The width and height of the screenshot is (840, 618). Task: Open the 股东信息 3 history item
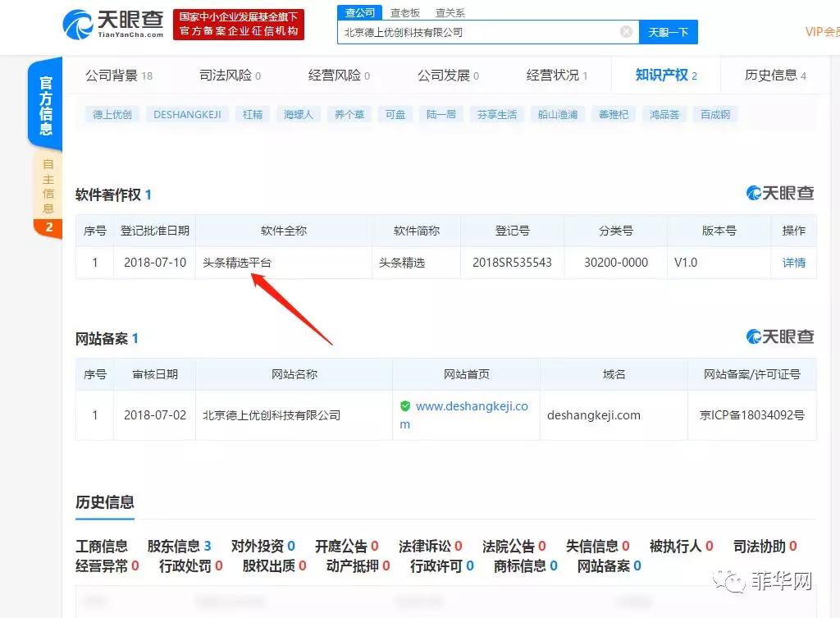(x=180, y=546)
